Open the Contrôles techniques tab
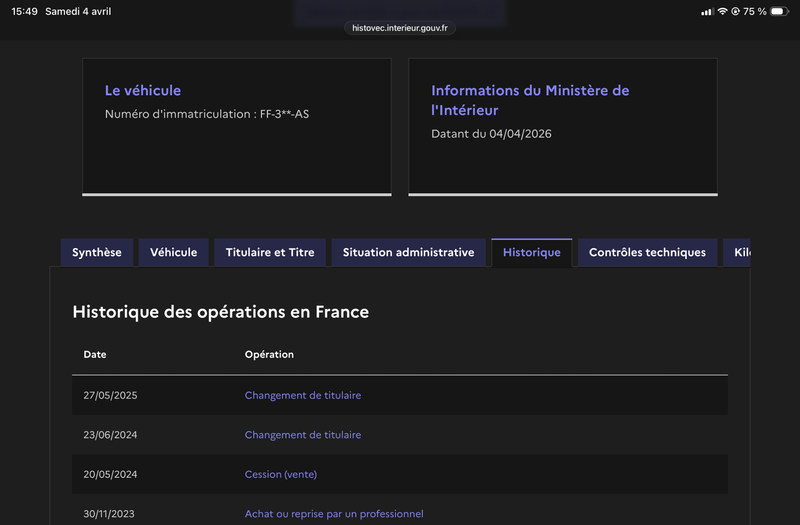 point(647,253)
